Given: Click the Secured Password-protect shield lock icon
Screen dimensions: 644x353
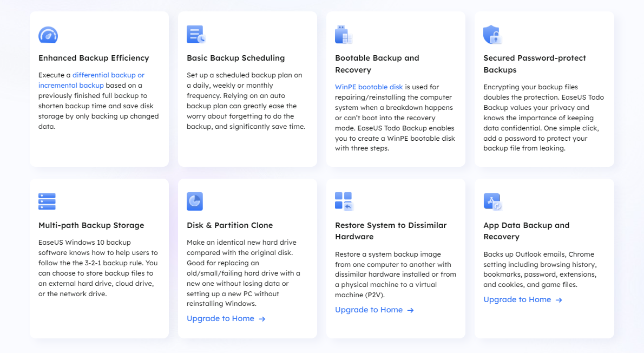Looking at the screenshot, I should coord(492,34).
